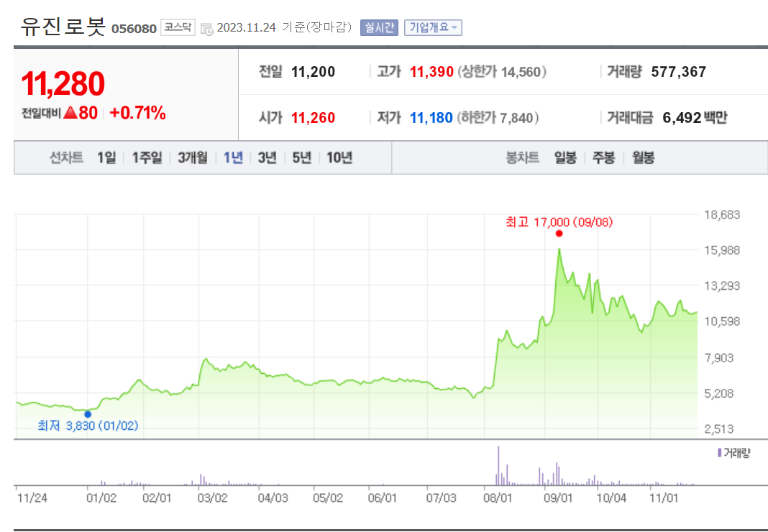Switch chart to 5년 period
Viewport: 768px width, 532px height.
[302, 157]
